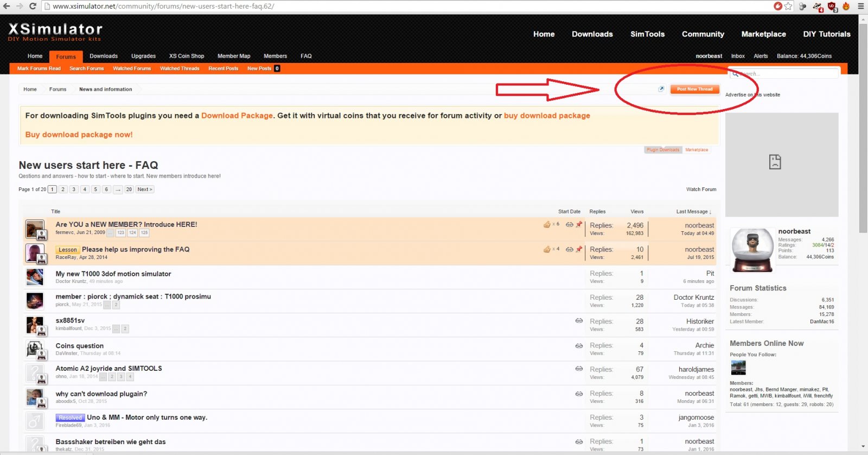Image resolution: width=868 pixels, height=455 pixels.
Task: Open the fermevc avatar on the Introduce HERE thread
Action: point(35,229)
